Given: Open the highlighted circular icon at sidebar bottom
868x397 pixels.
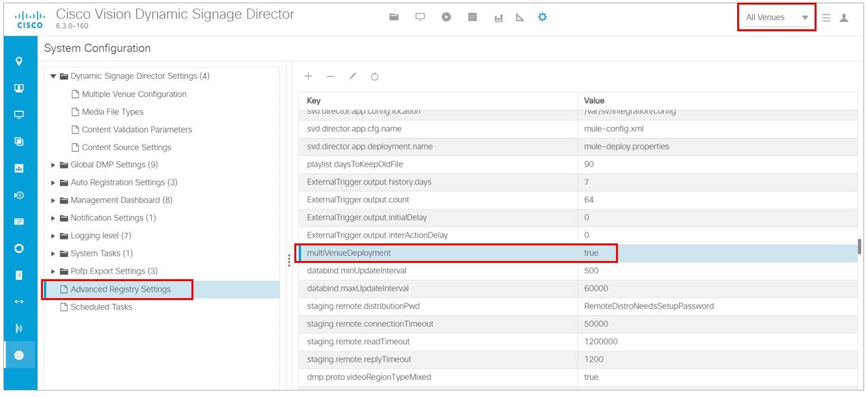Looking at the screenshot, I should pyautogui.click(x=20, y=355).
